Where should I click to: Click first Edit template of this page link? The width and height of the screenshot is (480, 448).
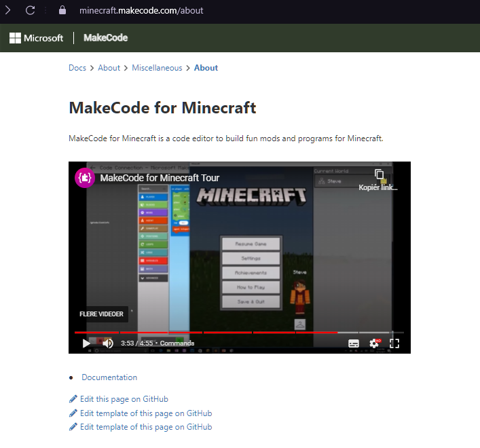[x=146, y=413]
